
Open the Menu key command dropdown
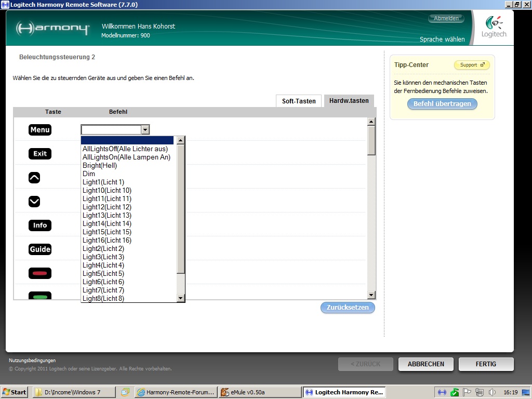pyautogui.click(x=145, y=129)
